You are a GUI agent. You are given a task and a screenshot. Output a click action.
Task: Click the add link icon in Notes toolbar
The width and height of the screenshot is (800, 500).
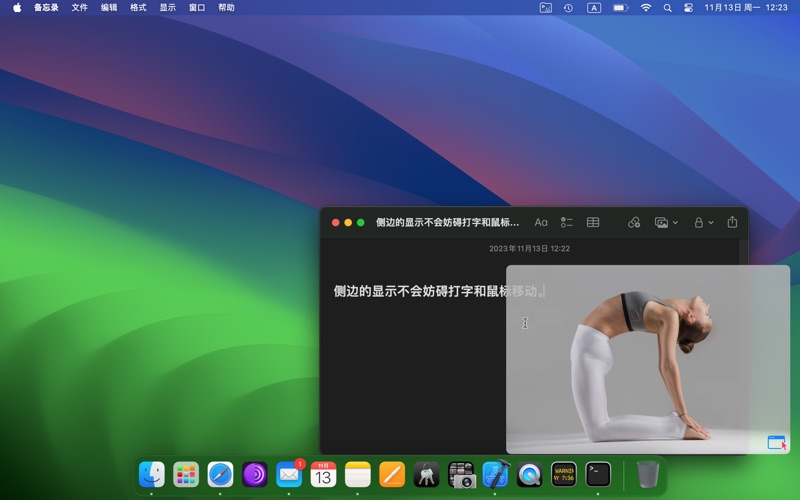[x=634, y=222]
